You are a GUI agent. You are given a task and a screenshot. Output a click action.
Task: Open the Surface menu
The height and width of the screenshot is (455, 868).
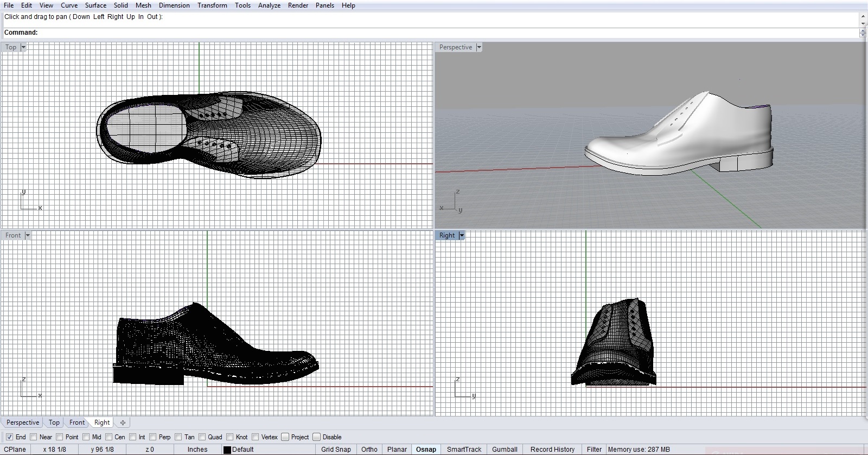tap(95, 5)
